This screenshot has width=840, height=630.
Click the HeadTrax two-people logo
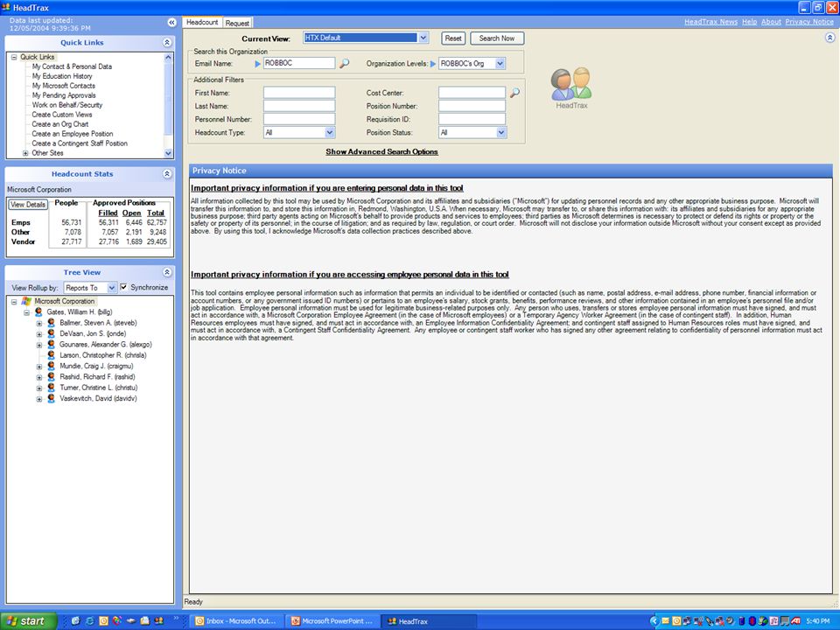(x=571, y=84)
